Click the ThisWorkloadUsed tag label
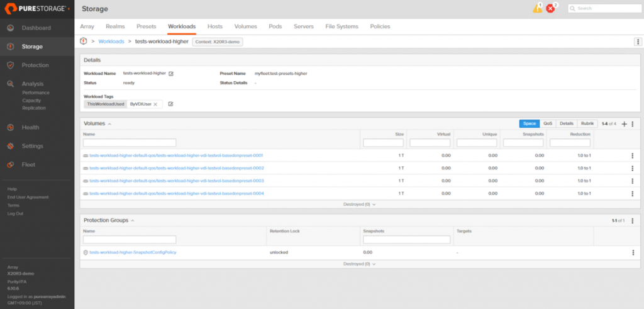This screenshot has height=309, width=644. coord(106,104)
